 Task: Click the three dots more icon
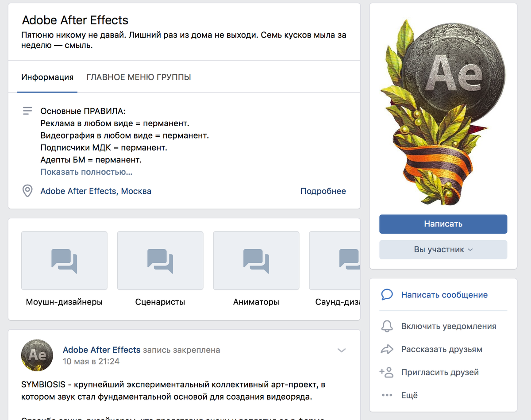(x=387, y=395)
